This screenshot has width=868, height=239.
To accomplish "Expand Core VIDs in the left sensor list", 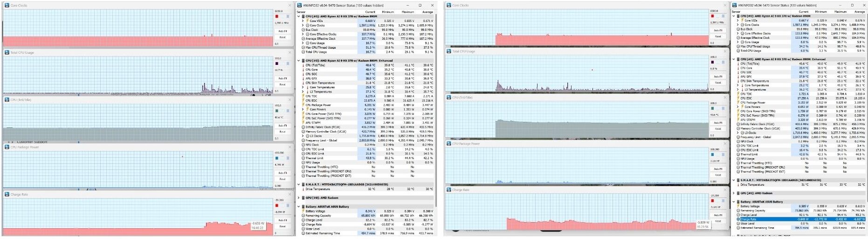I will click(303, 21).
